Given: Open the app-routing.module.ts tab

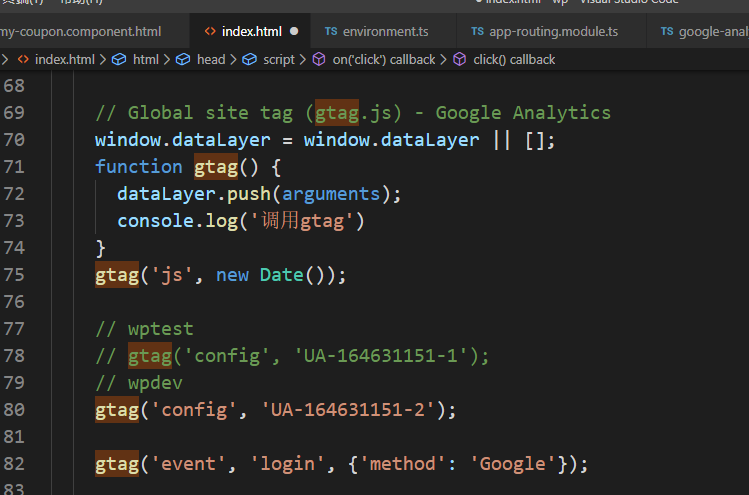Looking at the screenshot, I should 552,32.
